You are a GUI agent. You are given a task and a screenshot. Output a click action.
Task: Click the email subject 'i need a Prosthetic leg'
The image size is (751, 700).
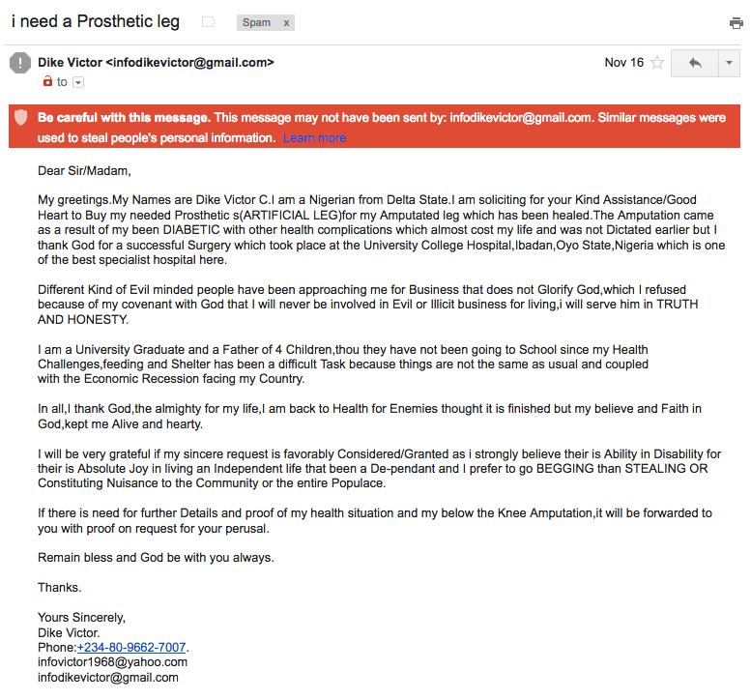click(95, 21)
